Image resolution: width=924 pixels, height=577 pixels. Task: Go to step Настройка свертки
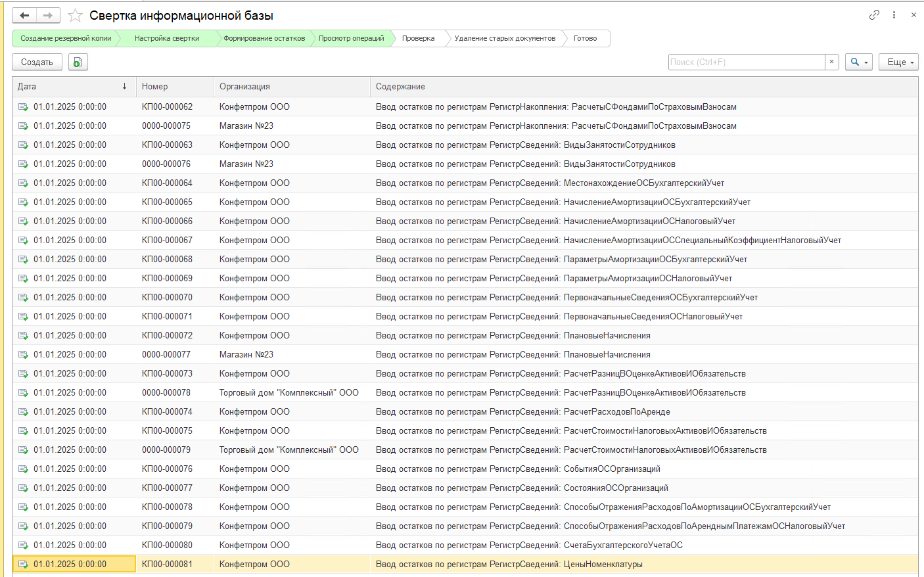click(x=167, y=38)
